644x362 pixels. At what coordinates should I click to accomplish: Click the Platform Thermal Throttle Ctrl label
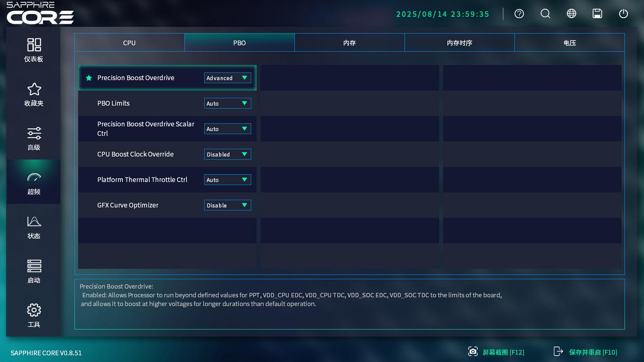click(x=142, y=180)
